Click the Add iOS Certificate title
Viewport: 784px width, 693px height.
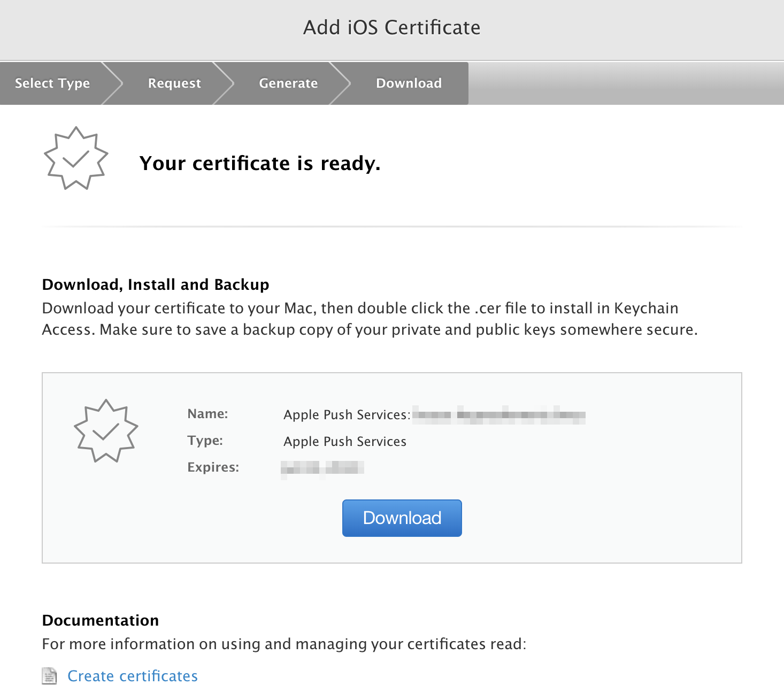[x=391, y=27]
